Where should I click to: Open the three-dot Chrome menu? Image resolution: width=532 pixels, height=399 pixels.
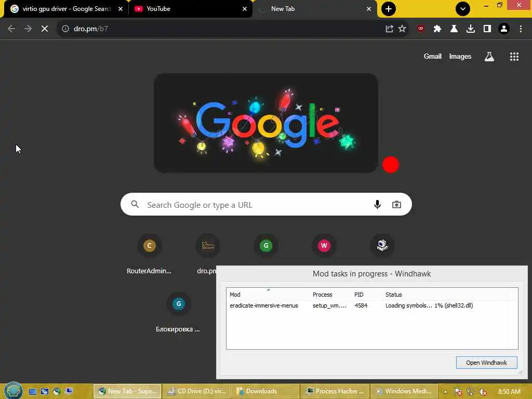(x=521, y=29)
